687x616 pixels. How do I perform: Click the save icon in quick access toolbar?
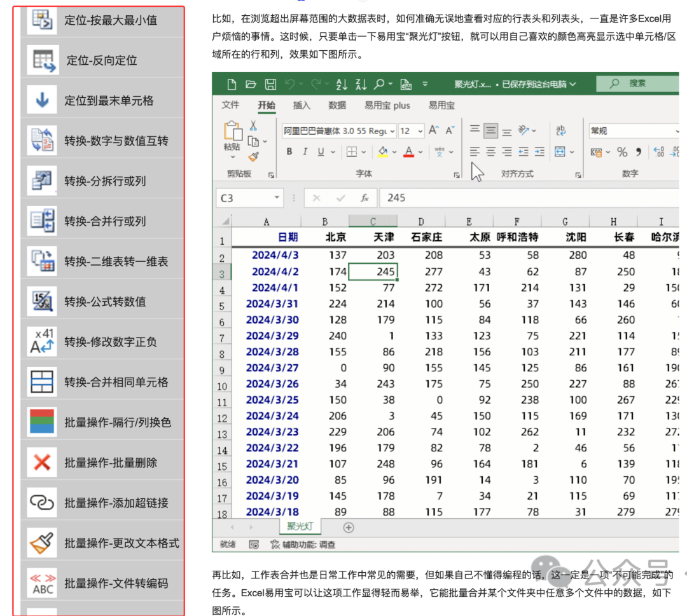coord(270,84)
